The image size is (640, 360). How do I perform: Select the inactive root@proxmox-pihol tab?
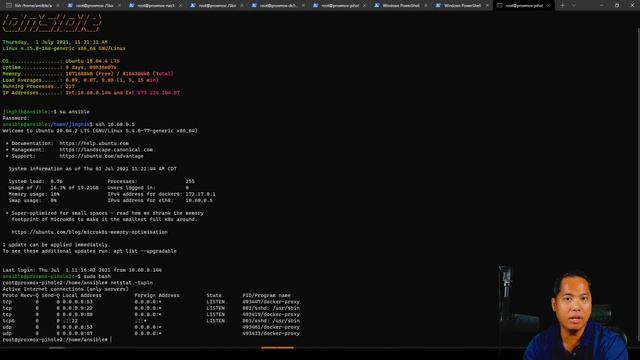[340, 6]
